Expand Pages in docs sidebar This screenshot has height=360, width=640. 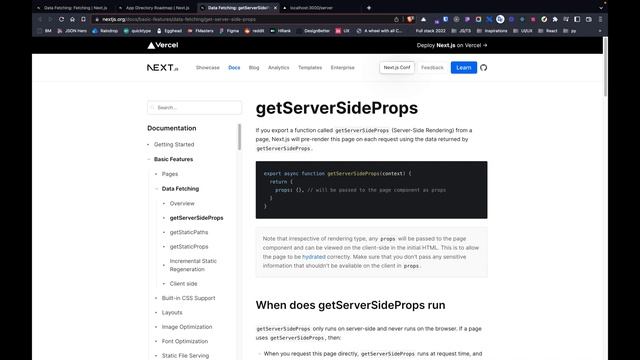[x=170, y=174]
